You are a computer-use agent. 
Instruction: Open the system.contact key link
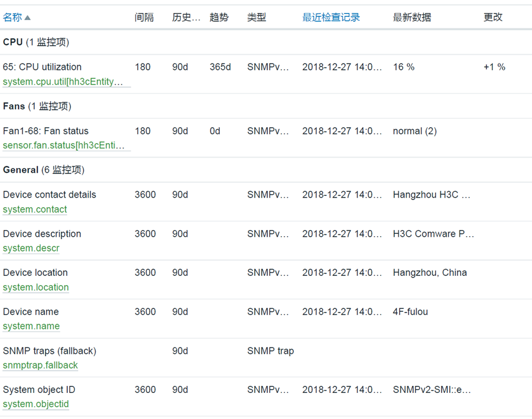[35, 209]
